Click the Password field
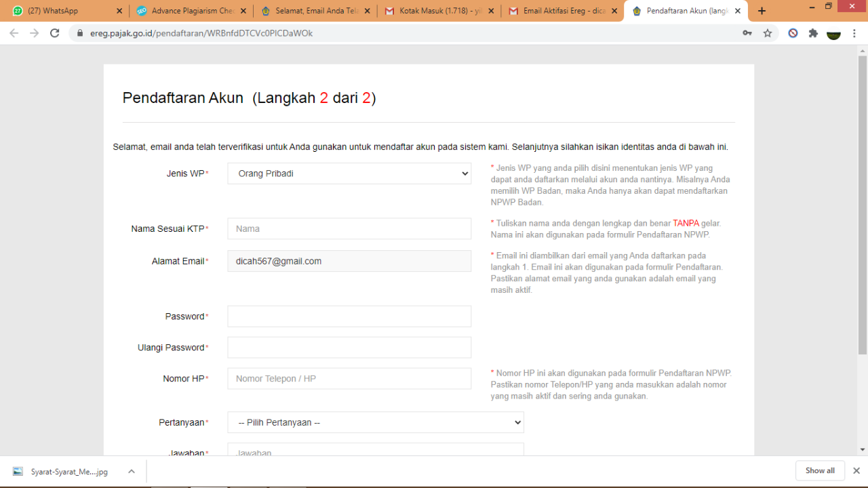 click(x=349, y=317)
